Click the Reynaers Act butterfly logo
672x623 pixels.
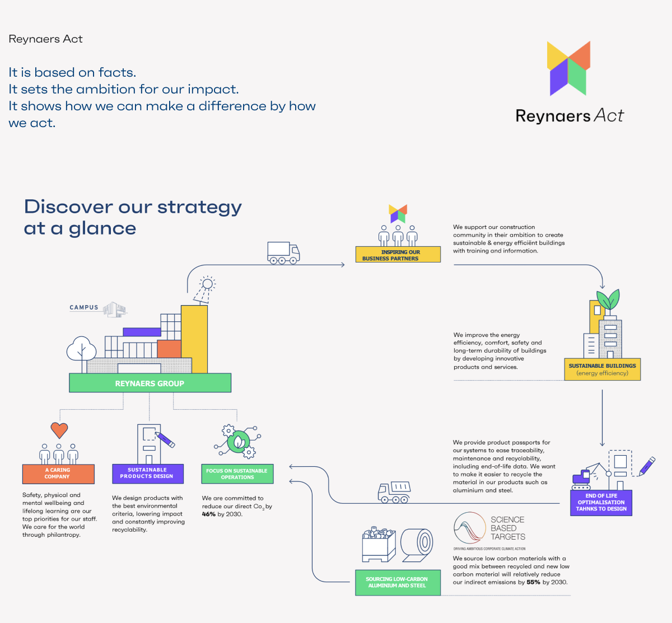569,68
